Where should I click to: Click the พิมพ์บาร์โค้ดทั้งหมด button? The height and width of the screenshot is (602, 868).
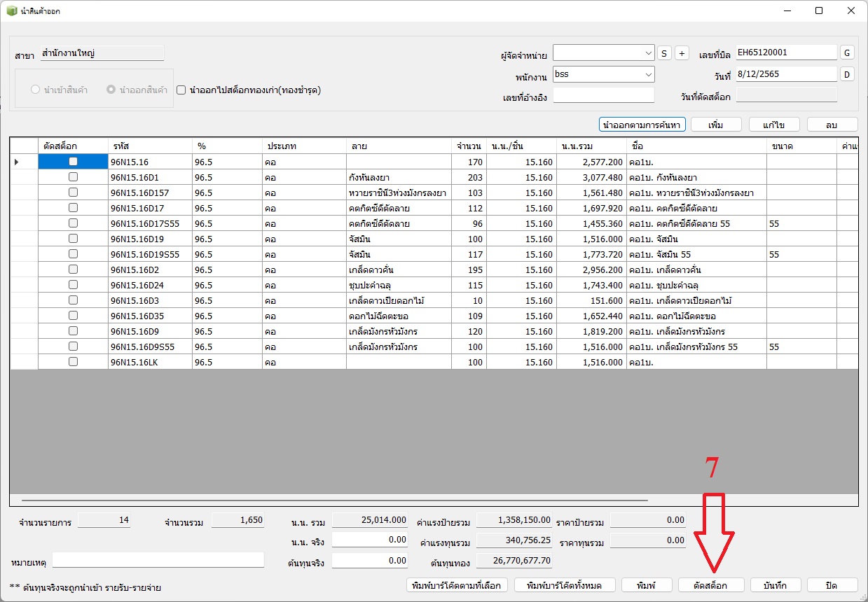click(x=565, y=585)
